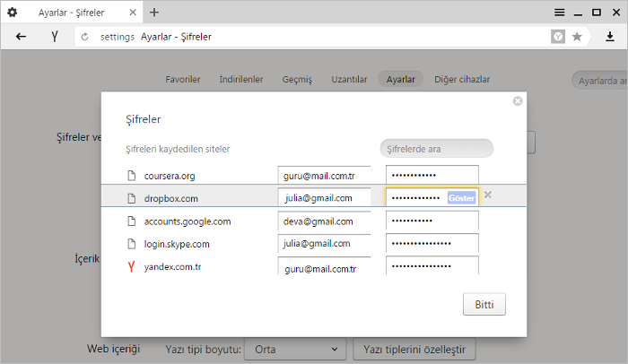Click the dropbox.com page icon
The height and width of the screenshot is (364, 628).
coord(131,198)
